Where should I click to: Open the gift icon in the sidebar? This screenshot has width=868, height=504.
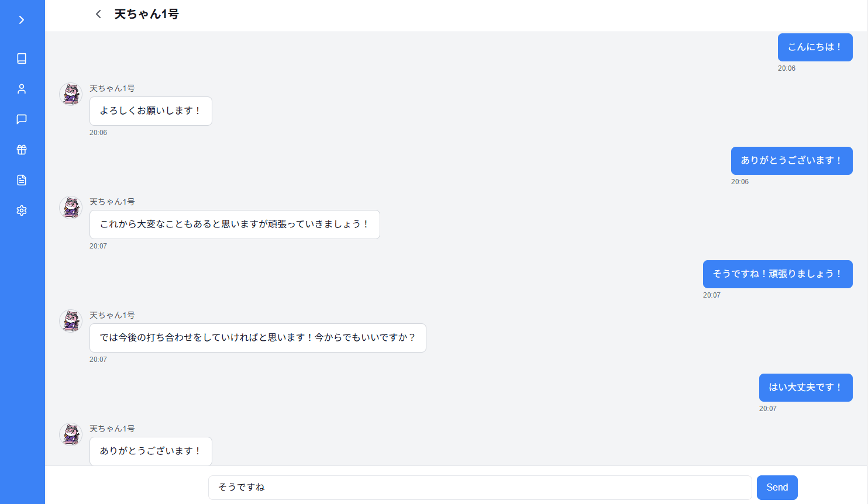[22, 150]
